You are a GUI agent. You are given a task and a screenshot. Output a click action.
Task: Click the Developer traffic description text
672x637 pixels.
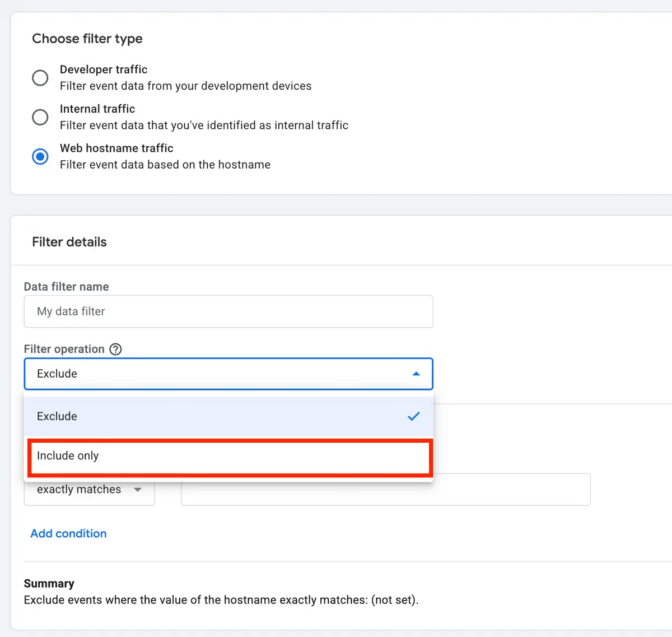[x=185, y=86]
